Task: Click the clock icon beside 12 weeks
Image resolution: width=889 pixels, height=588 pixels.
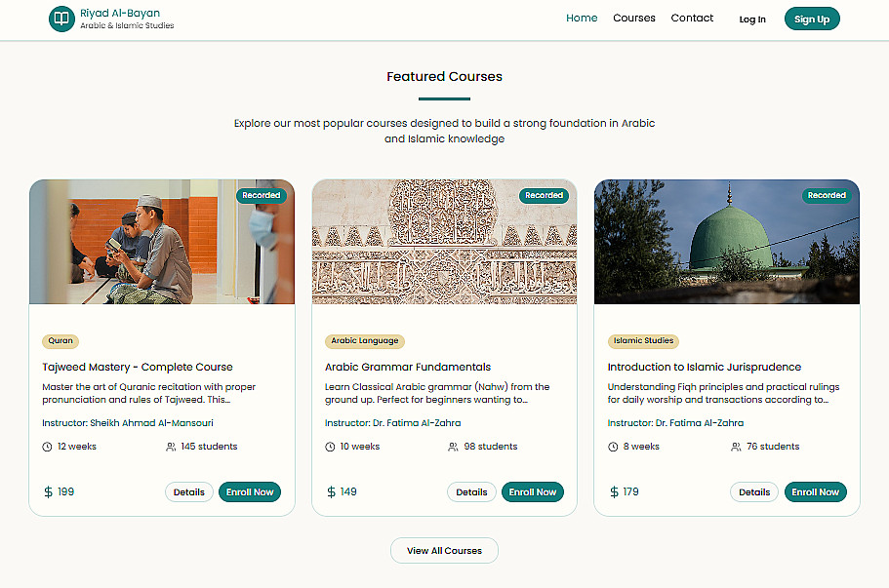Action: point(47,447)
